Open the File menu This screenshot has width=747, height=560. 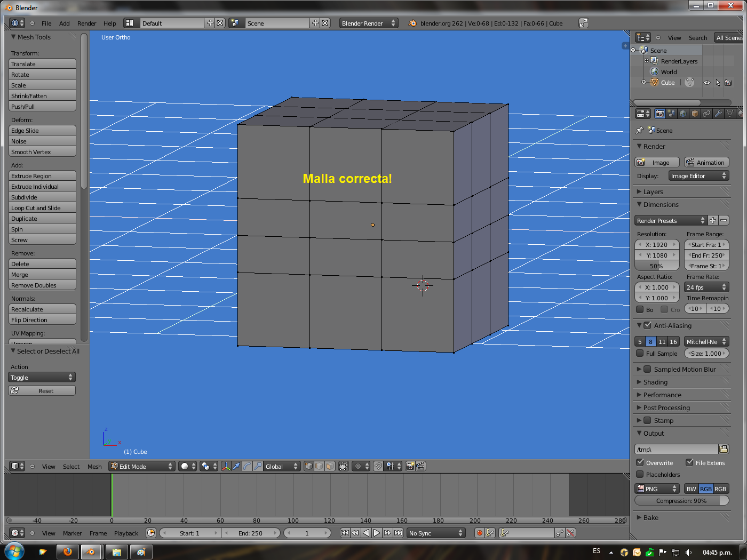(46, 23)
